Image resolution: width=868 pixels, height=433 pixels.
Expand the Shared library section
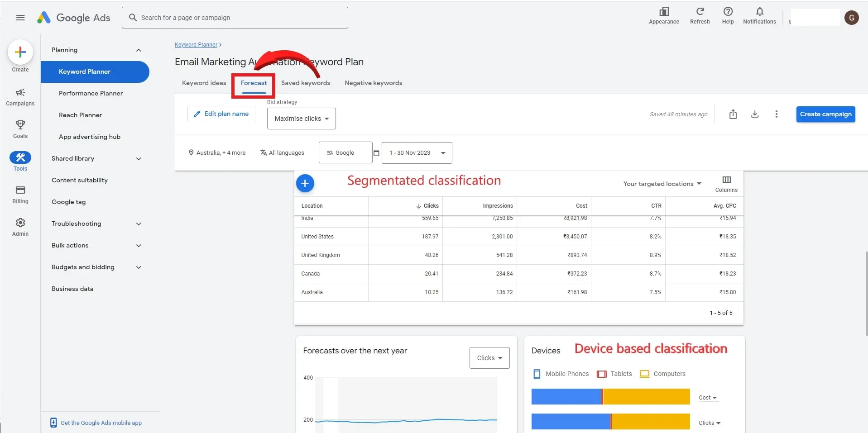[x=139, y=159]
